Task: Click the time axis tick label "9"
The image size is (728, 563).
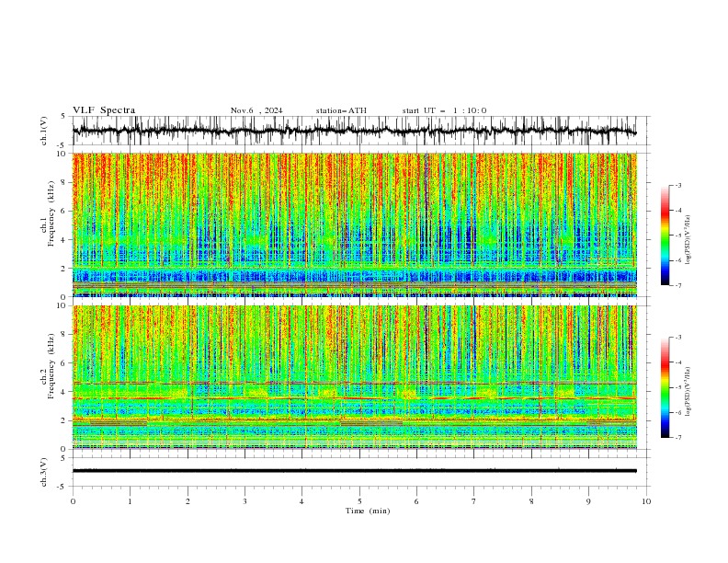Action: pos(588,501)
